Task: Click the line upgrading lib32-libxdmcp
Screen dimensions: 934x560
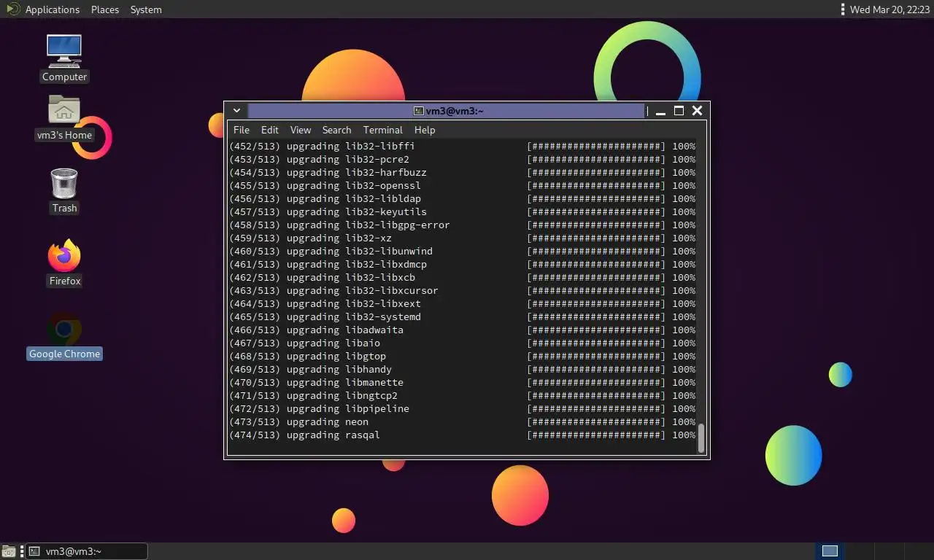Action: [x=462, y=264]
